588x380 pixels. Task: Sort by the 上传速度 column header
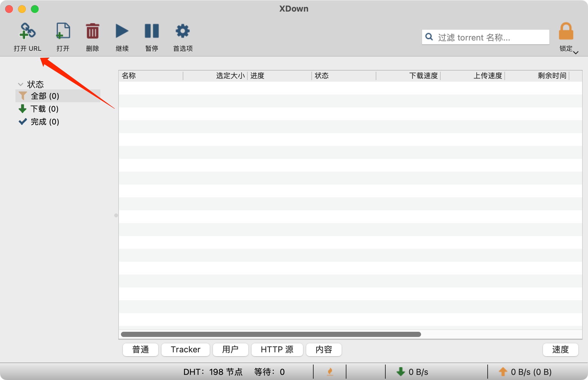tap(473, 76)
